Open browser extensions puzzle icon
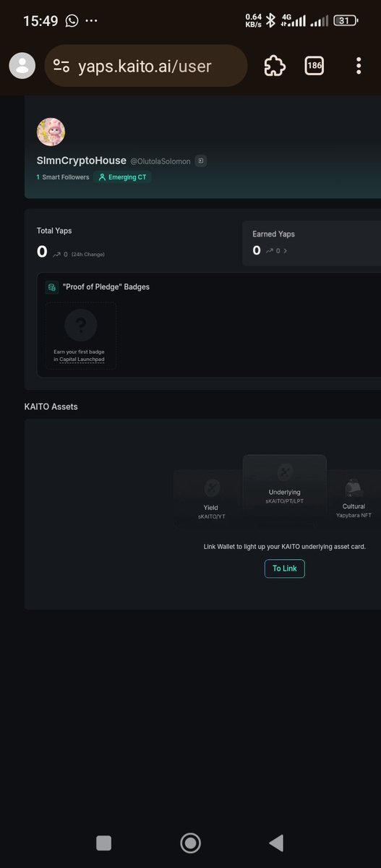 point(274,66)
